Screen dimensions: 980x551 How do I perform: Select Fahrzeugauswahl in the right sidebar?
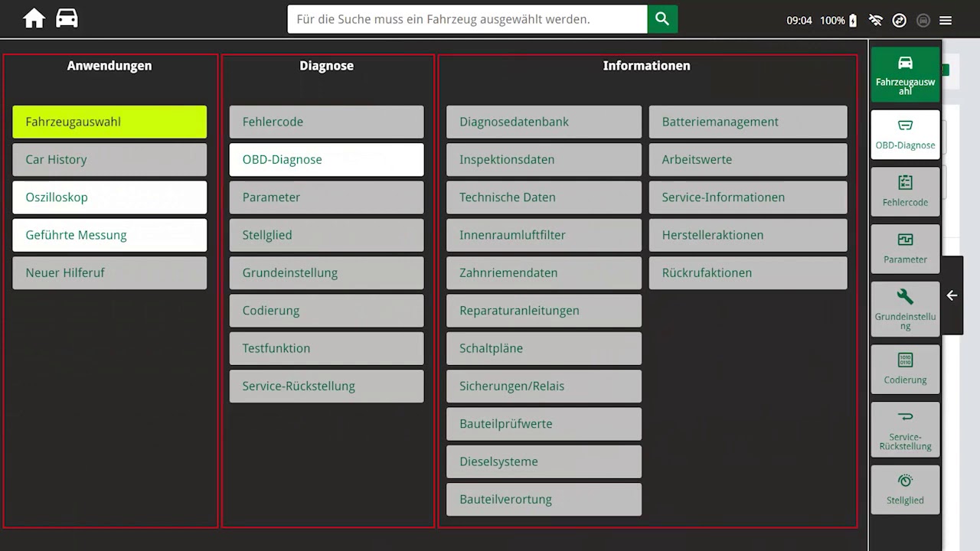[x=905, y=74]
